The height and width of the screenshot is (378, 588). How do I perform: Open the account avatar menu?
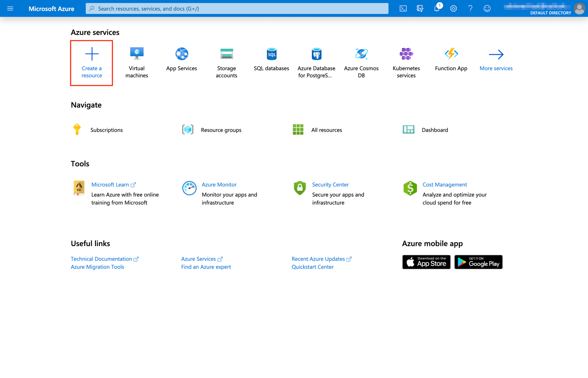(580, 8)
